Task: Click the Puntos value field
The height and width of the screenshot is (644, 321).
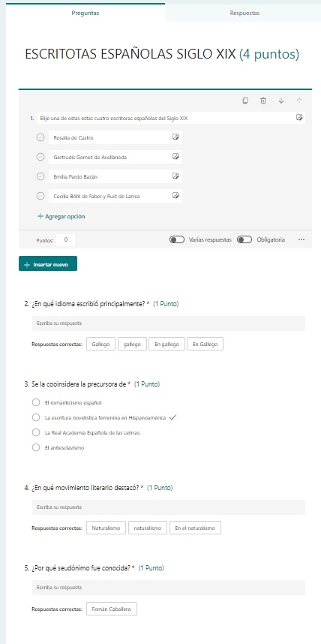Action: coord(66,240)
